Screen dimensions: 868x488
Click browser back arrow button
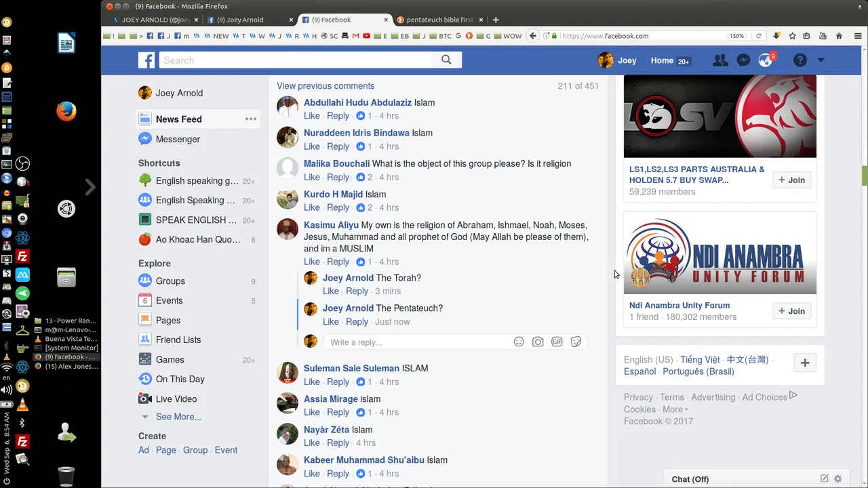click(x=533, y=36)
